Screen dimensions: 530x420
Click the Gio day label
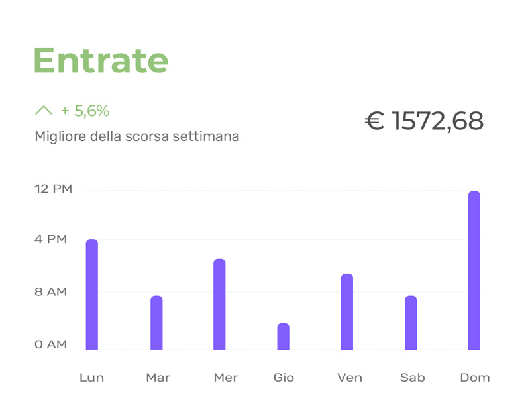(x=284, y=378)
